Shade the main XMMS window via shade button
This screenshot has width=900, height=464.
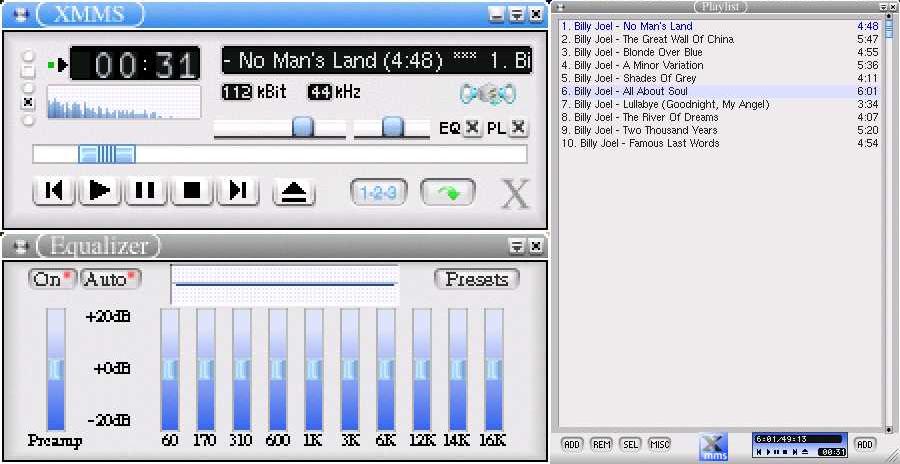tap(517, 14)
